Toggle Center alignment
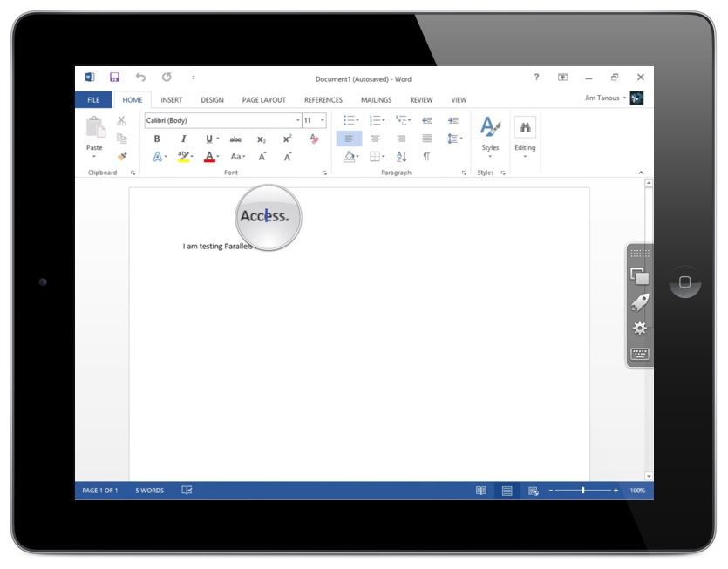The width and height of the screenshot is (728, 569). click(375, 139)
